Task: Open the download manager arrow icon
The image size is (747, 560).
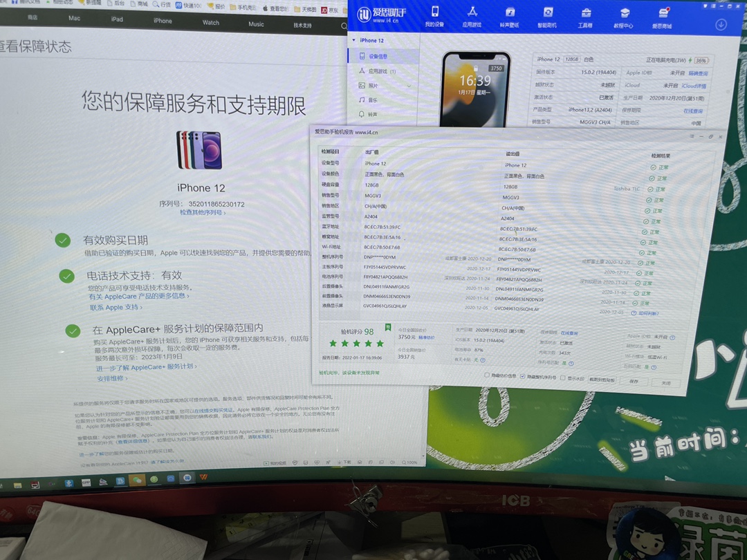Action: coord(721,24)
